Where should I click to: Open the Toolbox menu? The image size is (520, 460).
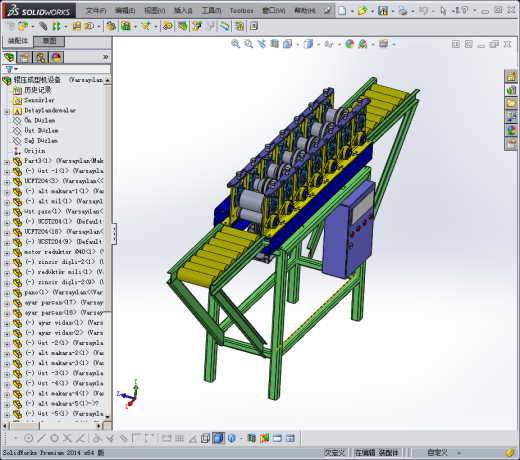pyautogui.click(x=241, y=11)
